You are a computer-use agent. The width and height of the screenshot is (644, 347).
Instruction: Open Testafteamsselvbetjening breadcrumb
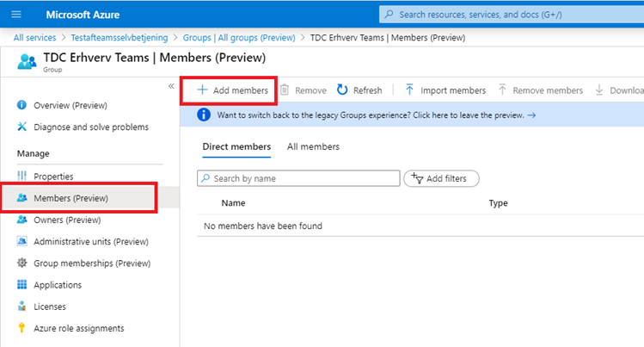[x=120, y=37]
